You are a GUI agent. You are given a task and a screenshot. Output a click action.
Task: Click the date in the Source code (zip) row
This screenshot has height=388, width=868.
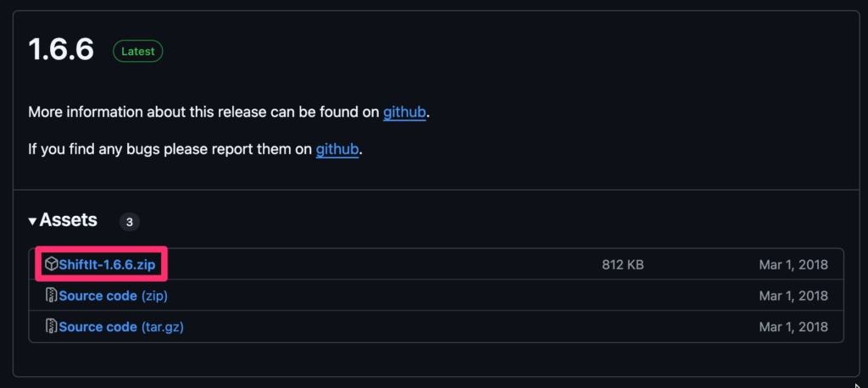click(x=793, y=296)
